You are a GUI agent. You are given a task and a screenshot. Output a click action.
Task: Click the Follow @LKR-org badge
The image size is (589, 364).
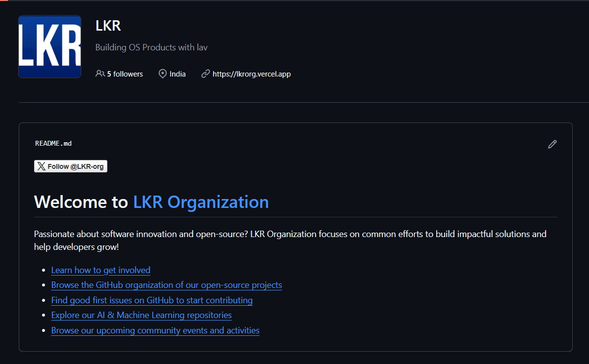71,166
